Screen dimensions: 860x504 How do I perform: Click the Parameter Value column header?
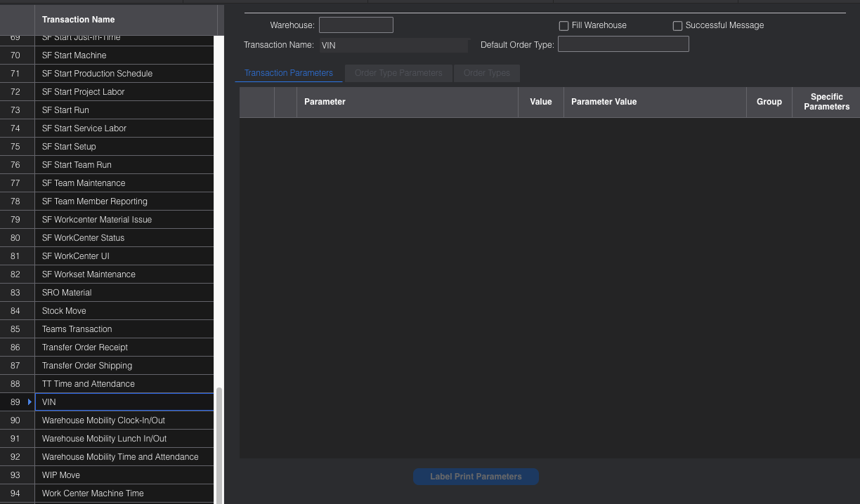(655, 102)
